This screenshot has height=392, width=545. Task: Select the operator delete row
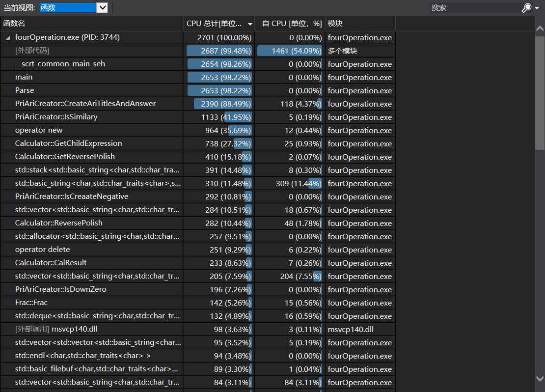point(197,250)
